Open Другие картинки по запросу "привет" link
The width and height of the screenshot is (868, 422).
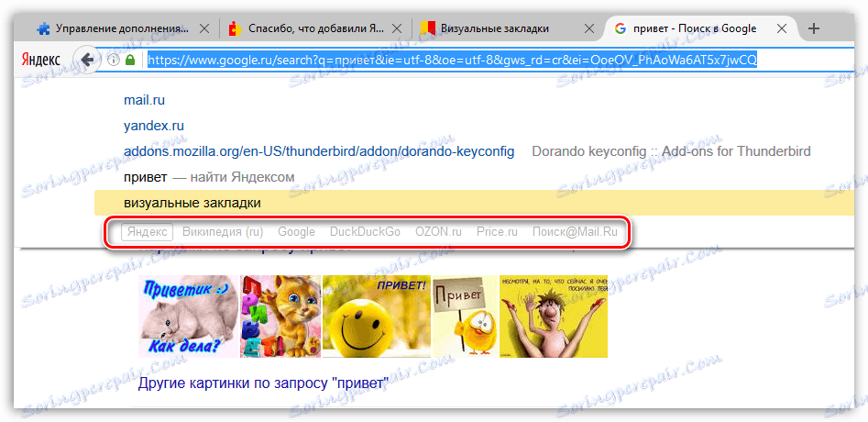coord(263,383)
